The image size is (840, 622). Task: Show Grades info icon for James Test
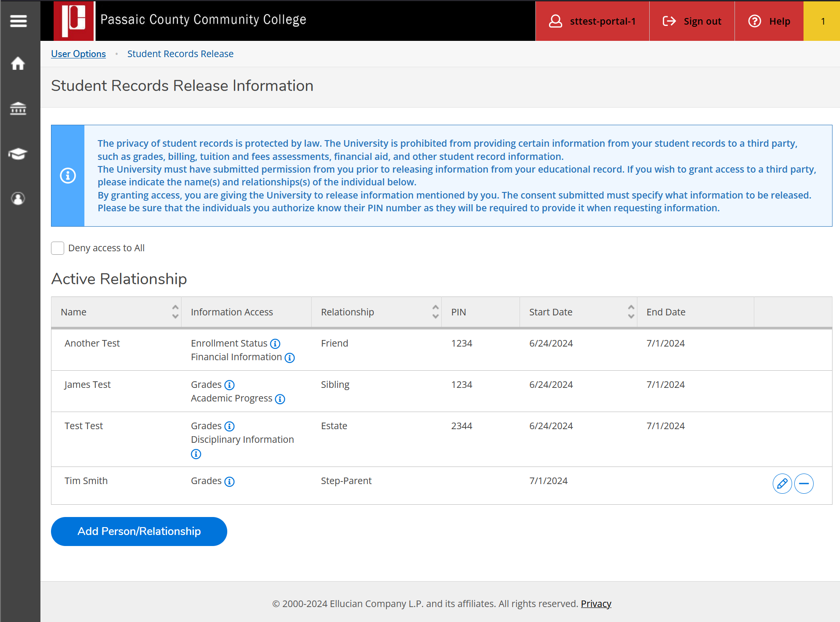point(229,385)
